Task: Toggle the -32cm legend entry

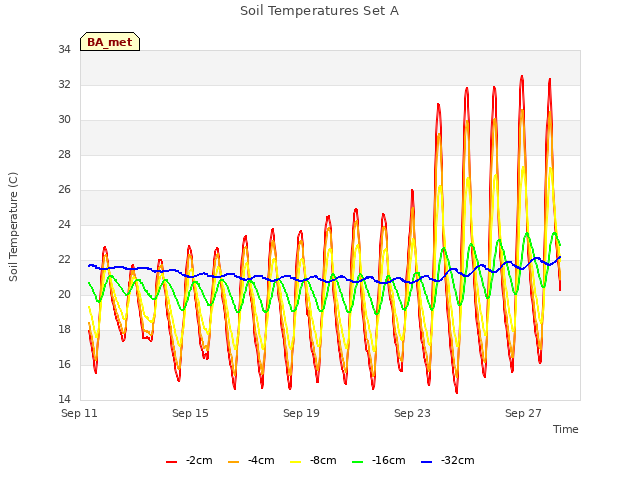Action: click(x=448, y=460)
